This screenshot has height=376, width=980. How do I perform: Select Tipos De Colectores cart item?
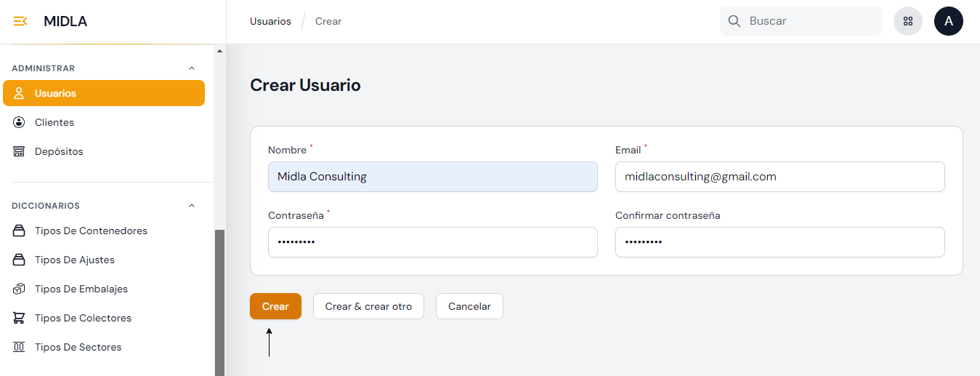pyautogui.click(x=83, y=318)
